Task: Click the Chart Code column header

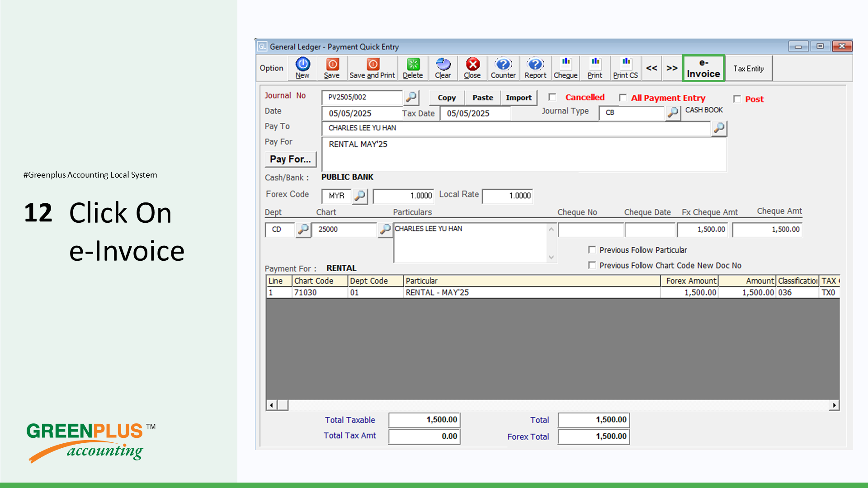Action: coord(320,281)
